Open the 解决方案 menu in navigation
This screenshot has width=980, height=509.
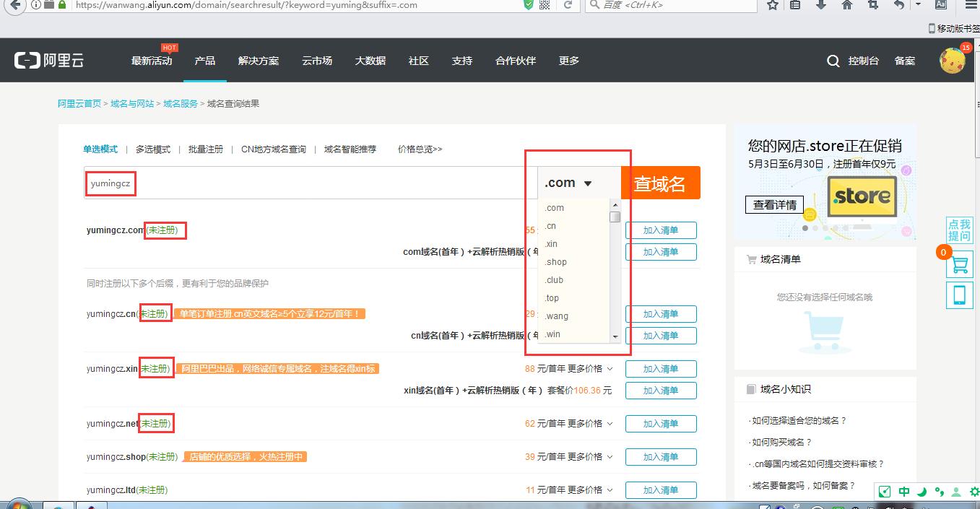click(258, 61)
